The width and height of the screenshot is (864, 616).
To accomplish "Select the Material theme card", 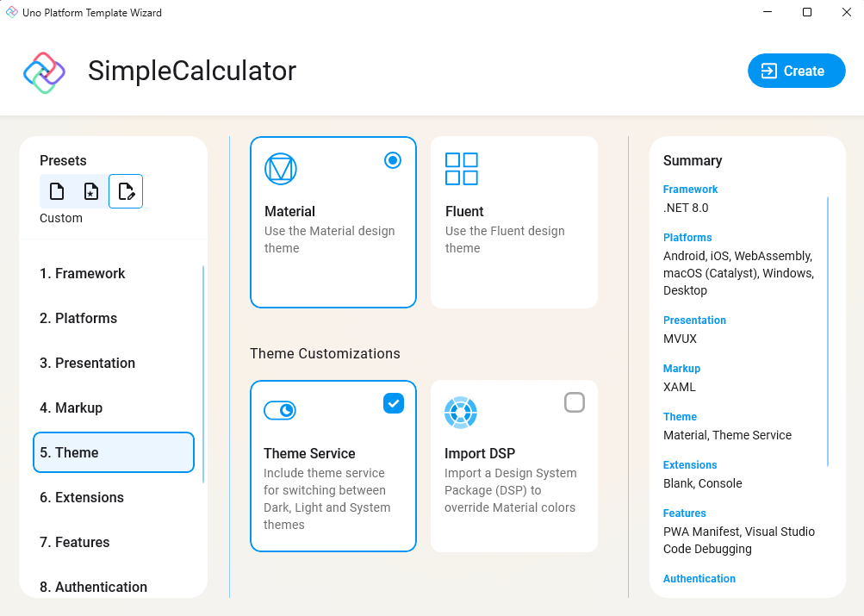I will [x=333, y=222].
